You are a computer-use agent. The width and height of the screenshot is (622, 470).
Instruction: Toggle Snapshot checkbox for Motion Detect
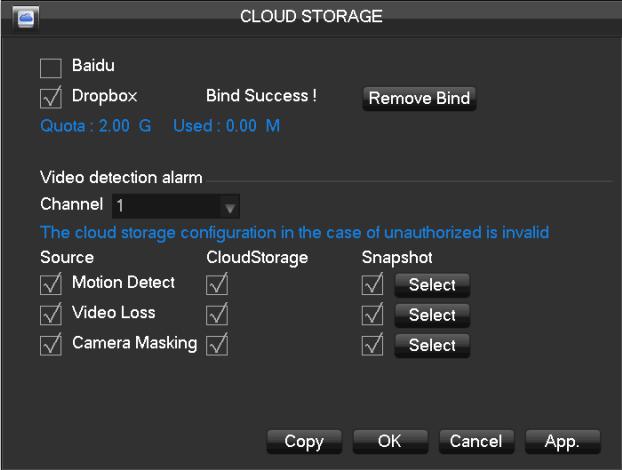pyautogui.click(x=372, y=284)
